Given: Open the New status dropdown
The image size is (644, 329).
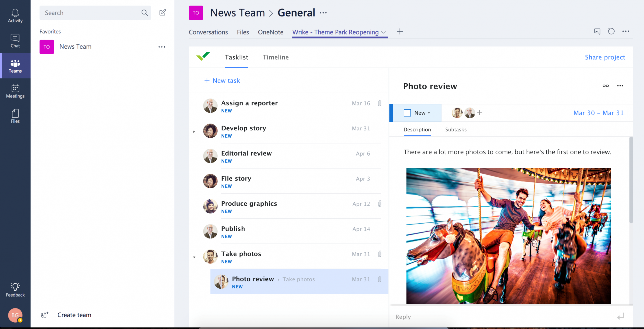Looking at the screenshot, I should tap(422, 113).
